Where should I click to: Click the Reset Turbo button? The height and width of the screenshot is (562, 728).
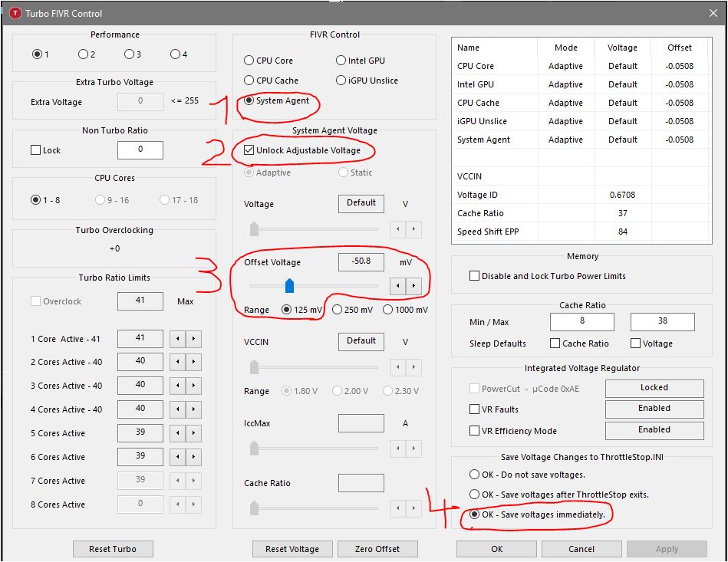click(x=113, y=549)
